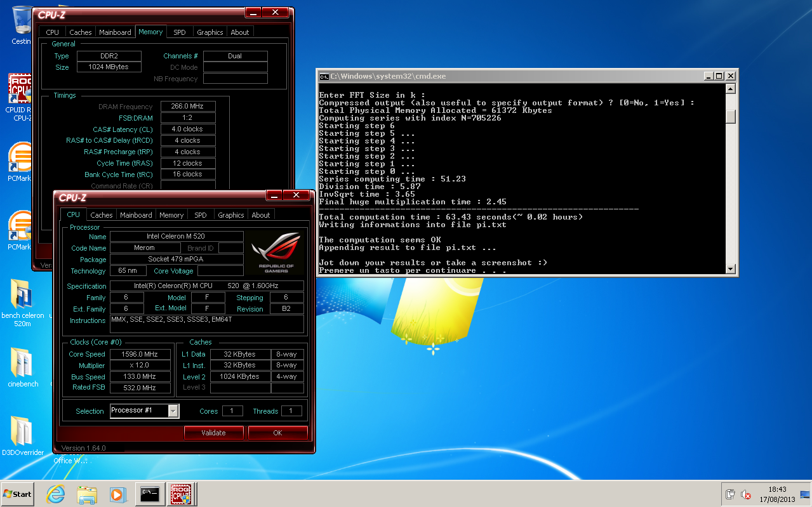Click CAS# Latency value 4.0 clocks

[188, 129]
